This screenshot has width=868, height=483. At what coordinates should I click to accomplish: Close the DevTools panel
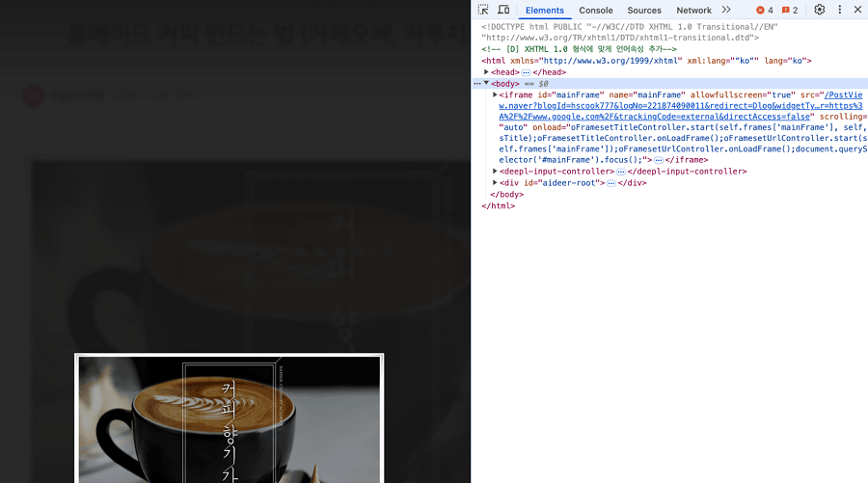pyautogui.click(x=857, y=10)
